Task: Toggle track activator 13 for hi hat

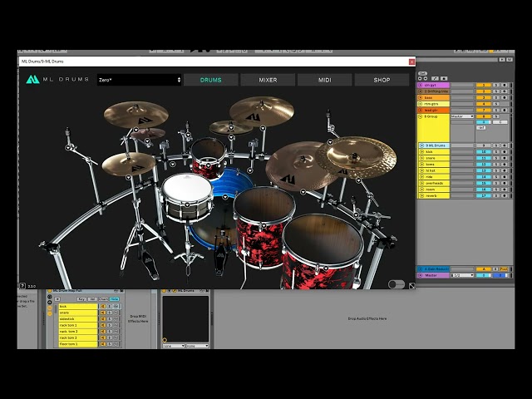Action: (x=484, y=170)
